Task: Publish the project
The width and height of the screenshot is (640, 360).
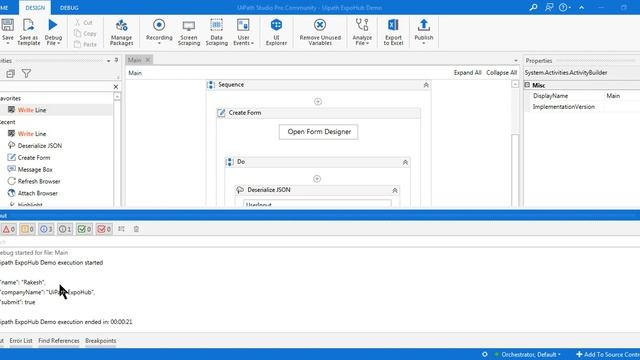Action: click(x=424, y=31)
